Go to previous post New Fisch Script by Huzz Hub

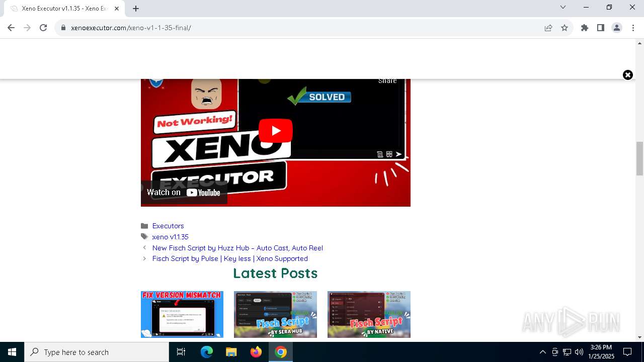(237, 248)
